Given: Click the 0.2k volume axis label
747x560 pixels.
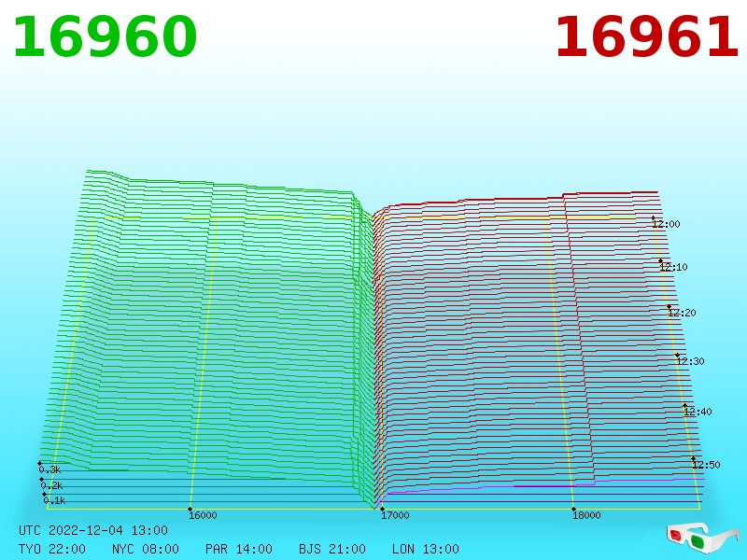Looking at the screenshot, I should 51,485.
